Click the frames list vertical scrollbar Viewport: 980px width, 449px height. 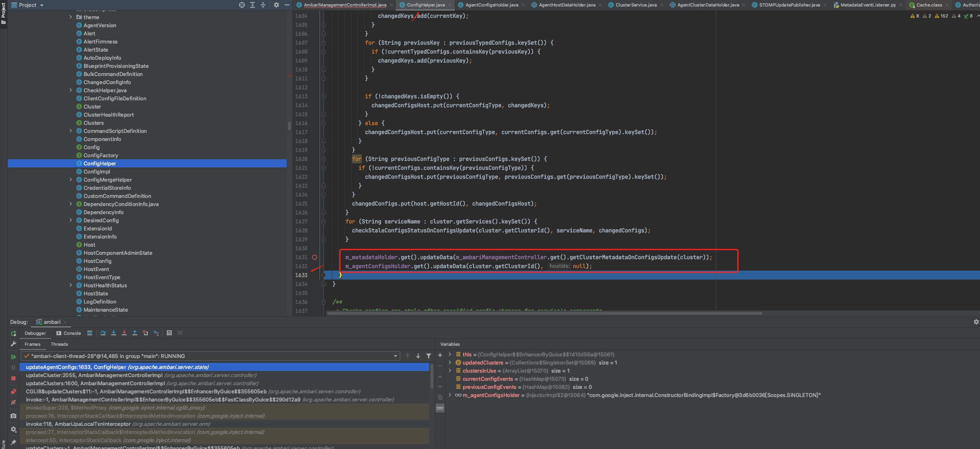point(432,376)
